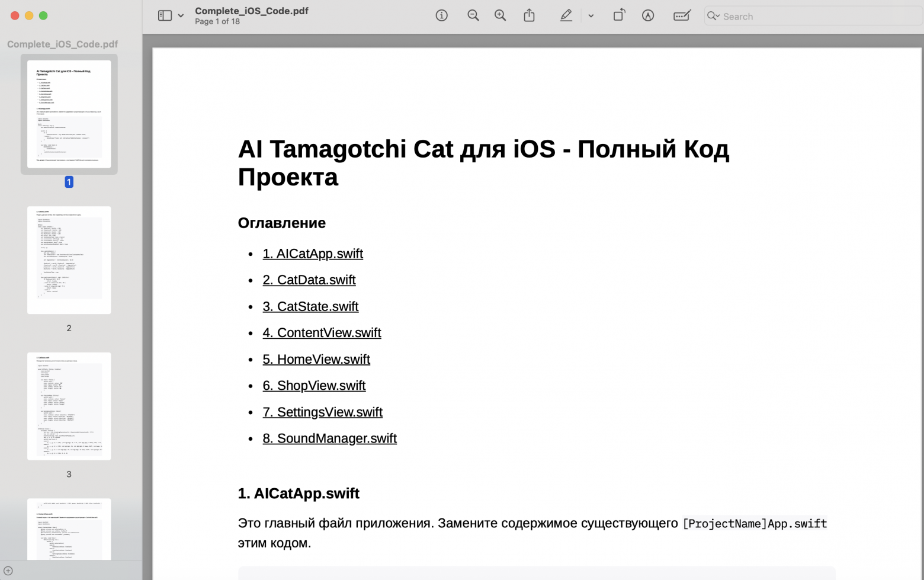Zoom out of the PDF page
Viewport: 924px width, 580px height.
473,16
